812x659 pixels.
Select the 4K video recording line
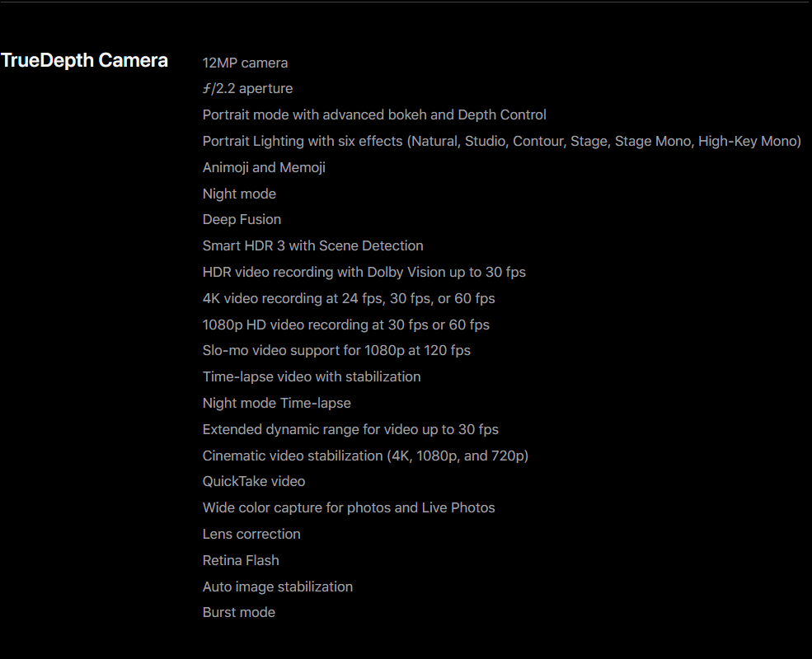[x=349, y=298]
